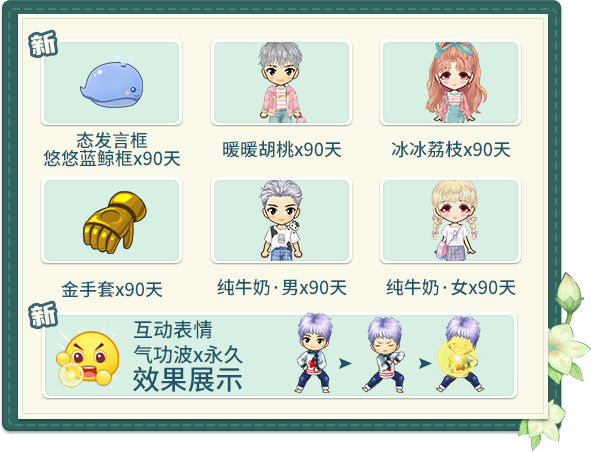
Task: Click the glowing energy ball character
Action: coord(460,354)
